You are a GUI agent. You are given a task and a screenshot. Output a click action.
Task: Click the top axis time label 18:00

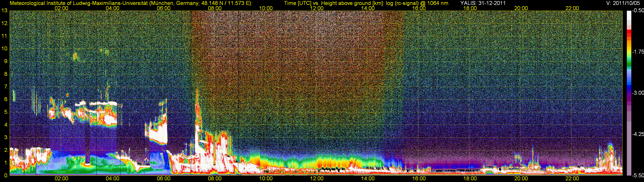(x=470, y=8)
